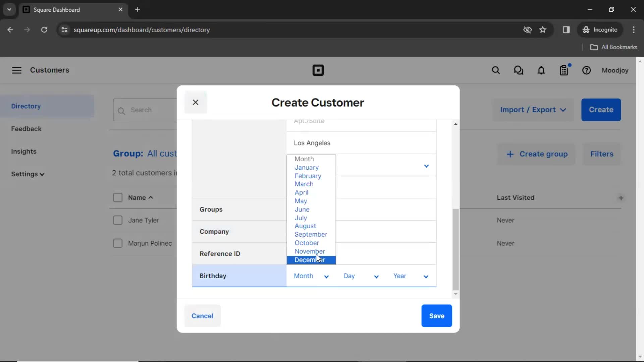Toggle checkbox for Marjun Polinec row

[x=118, y=243]
